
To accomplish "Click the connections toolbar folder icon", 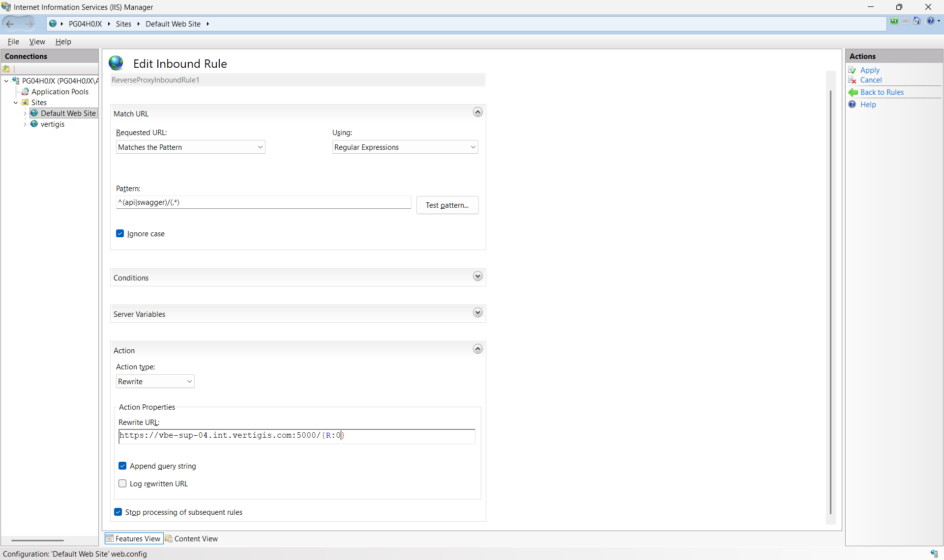I will pos(6,69).
